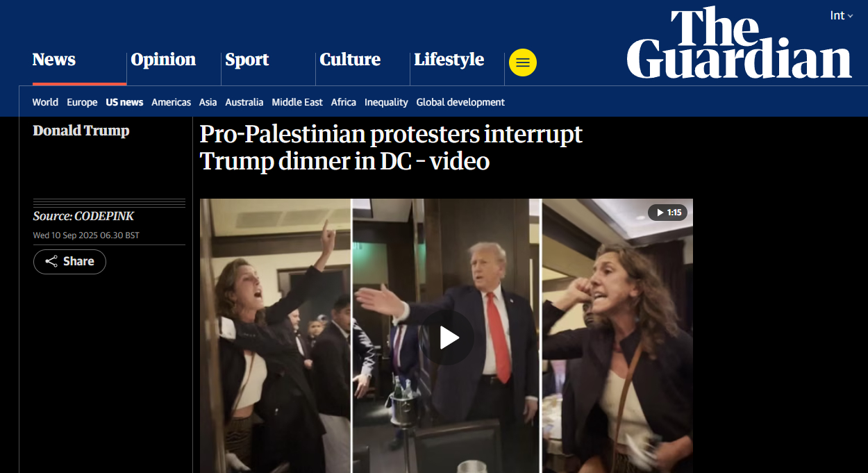Image resolution: width=868 pixels, height=473 pixels.
Task: Open the yellow hamburger menu icon
Action: 522,63
